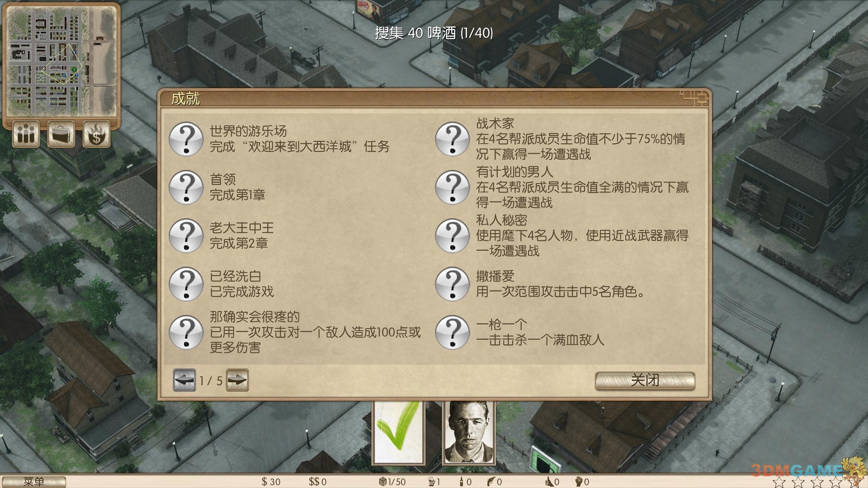This screenshot has width=868, height=488.
Task: Go to previous achievements page arrow
Action: pyautogui.click(x=184, y=380)
